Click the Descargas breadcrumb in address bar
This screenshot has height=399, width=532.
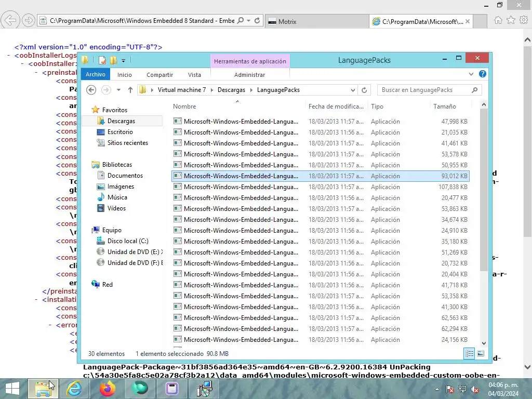(x=231, y=90)
